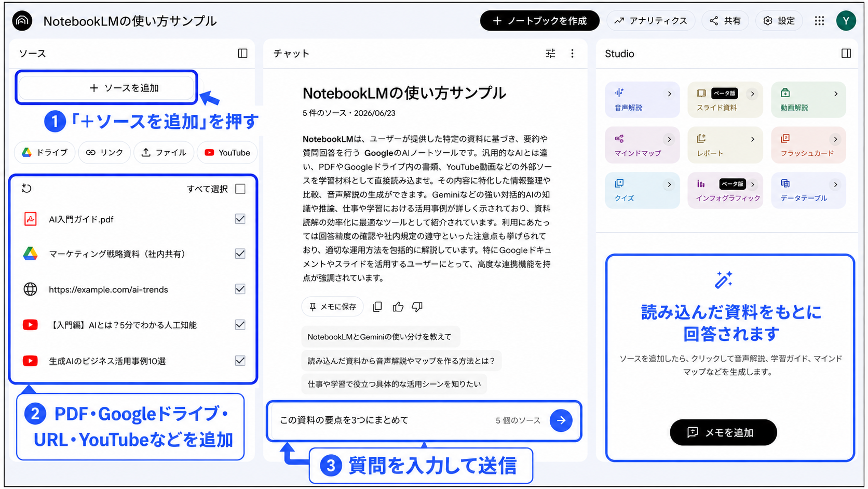Open chat configuration sliders icon
Viewport: 868px width, 489px height.
pyautogui.click(x=550, y=54)
